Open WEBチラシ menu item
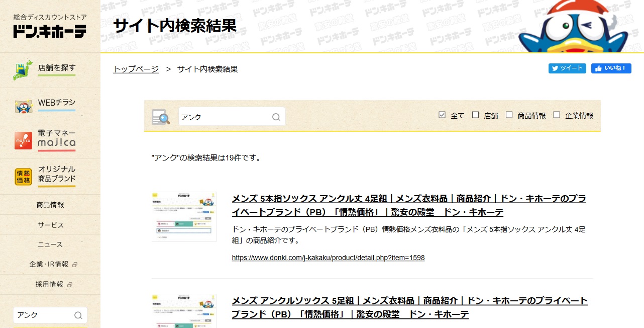 coord(50,106)
